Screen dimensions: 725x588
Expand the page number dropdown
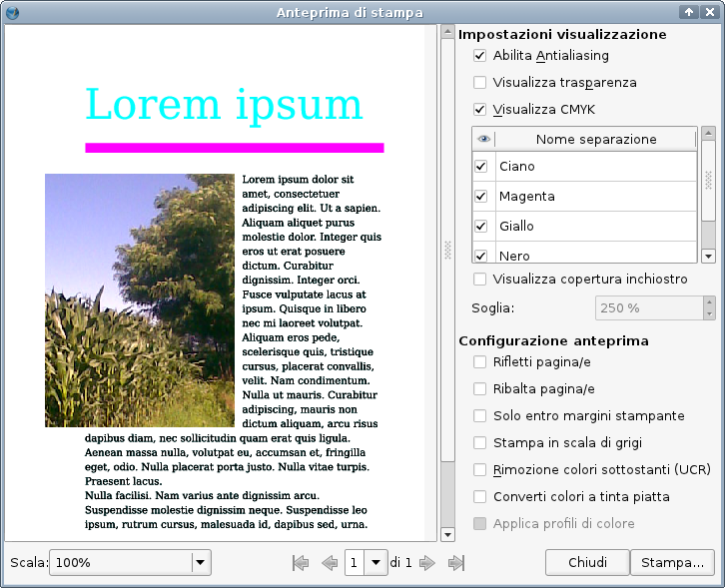coord(376,563)
